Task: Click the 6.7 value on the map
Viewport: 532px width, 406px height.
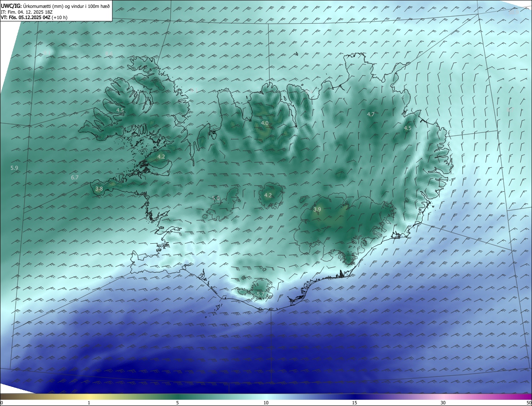Action: (x=75, y=177)
